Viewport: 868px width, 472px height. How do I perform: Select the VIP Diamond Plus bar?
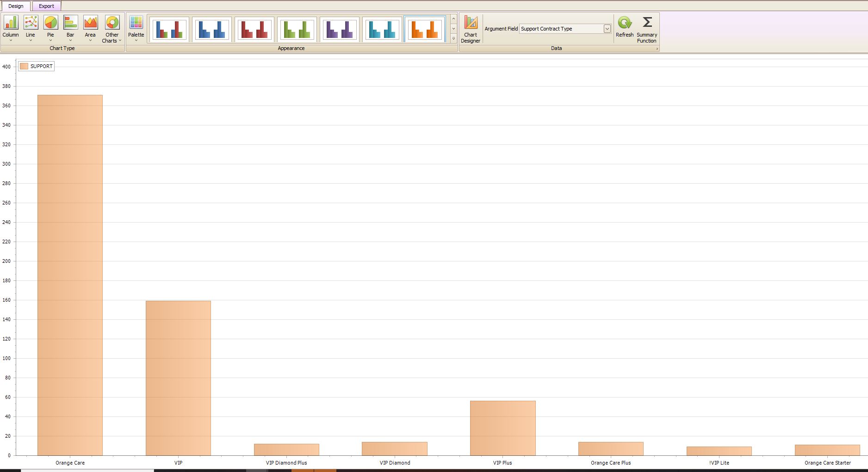coord(286,450)
